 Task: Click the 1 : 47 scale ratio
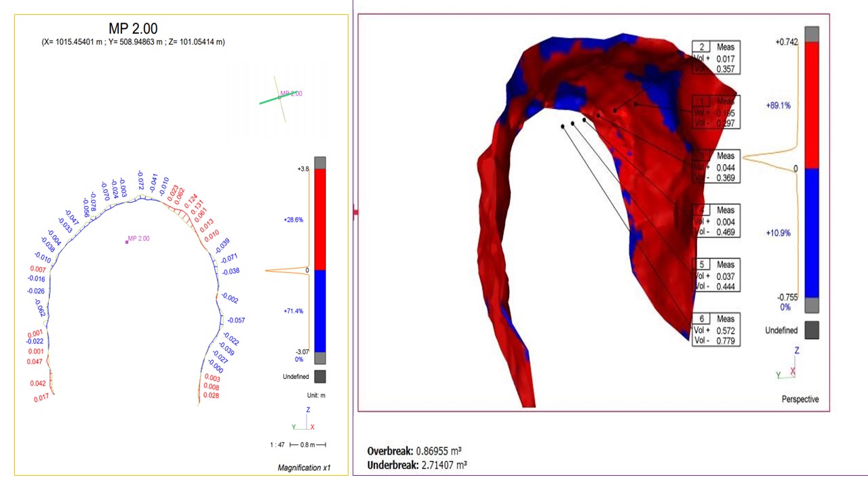(x=277, y=445)
